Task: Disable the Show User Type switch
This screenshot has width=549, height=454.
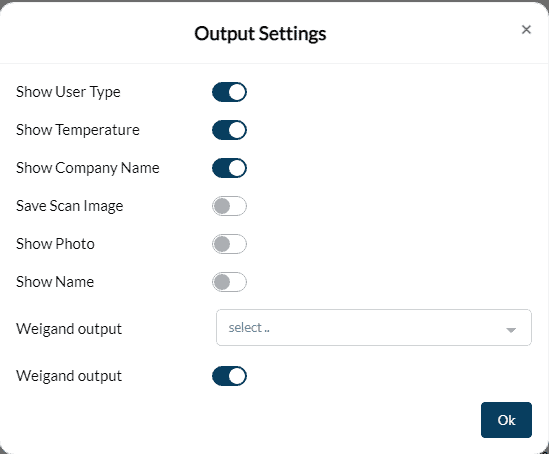Action: click(x=229, y=92)
